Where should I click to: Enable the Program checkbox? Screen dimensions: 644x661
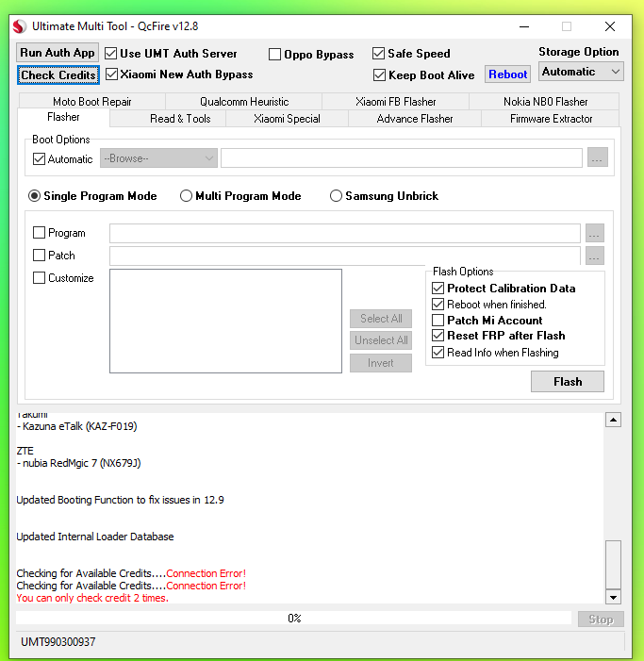(39, 233)
